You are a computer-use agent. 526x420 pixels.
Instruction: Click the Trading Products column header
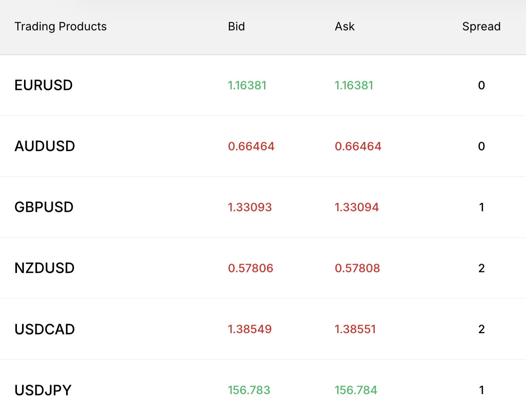pyautogui.click(x=60, y=26)
